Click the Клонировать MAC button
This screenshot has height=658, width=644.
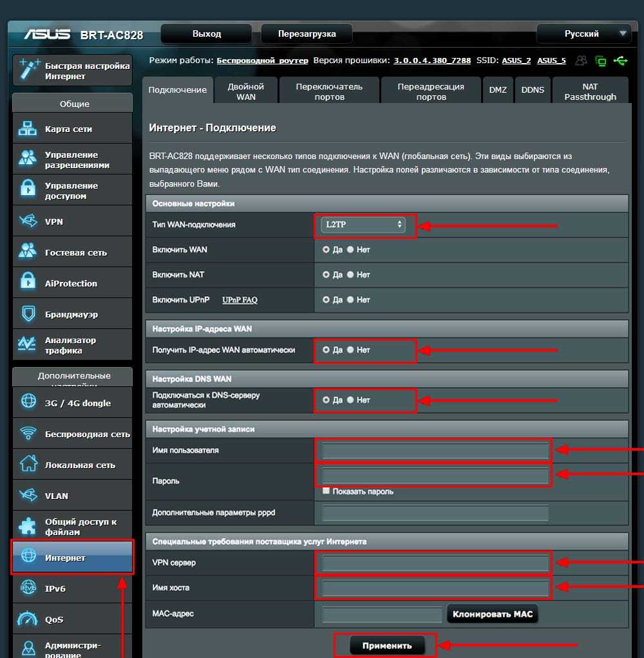click(x=493, y=614)
